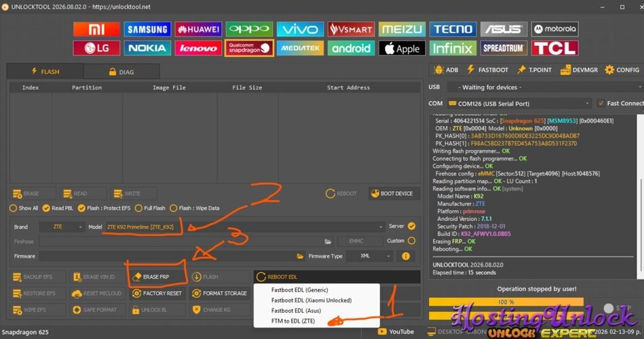Choose Fastboot EDL (Asus) menu entry

(296, 311)
